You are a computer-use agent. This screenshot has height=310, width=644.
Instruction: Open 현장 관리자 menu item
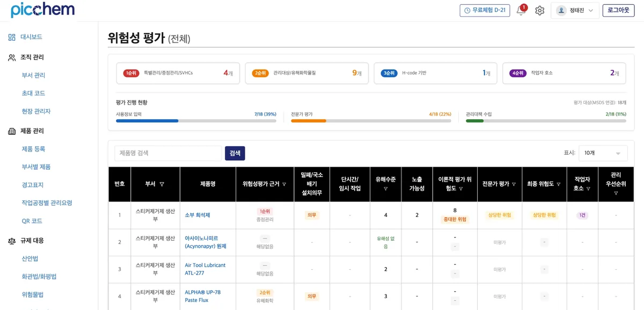(x=36, y=111)
